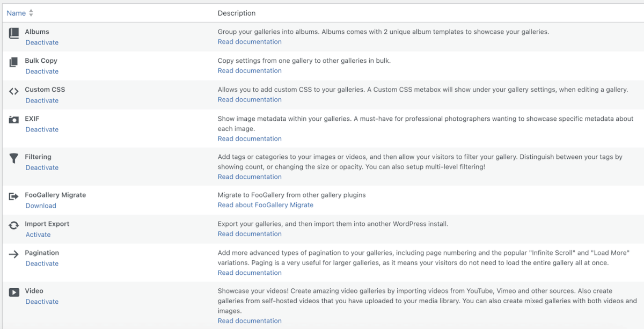Click the 'Copy settings from one gallery' description
644x329 pixels.
pos(304,61)
